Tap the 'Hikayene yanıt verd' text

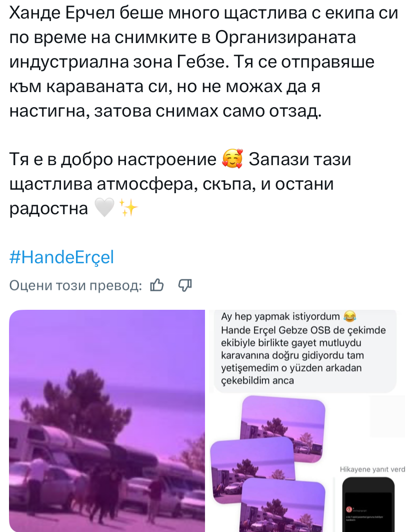coord(372,469)
